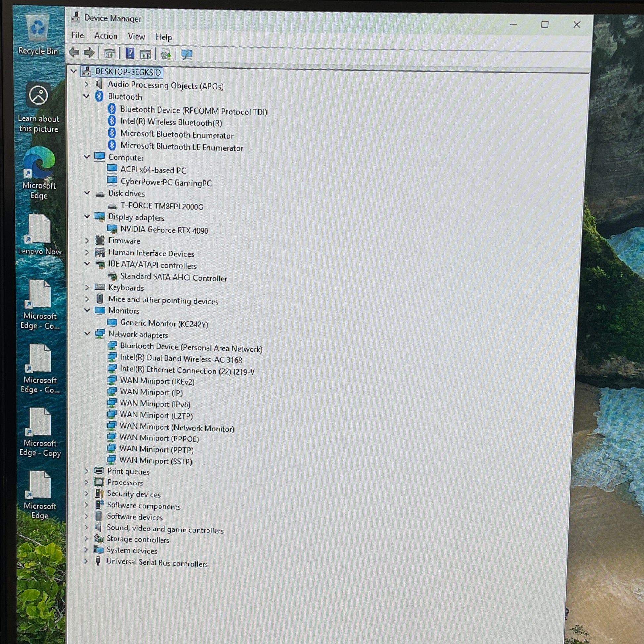
Task: Click Show/Hide Action Pane toolbar icon
Action: [146, 54]
